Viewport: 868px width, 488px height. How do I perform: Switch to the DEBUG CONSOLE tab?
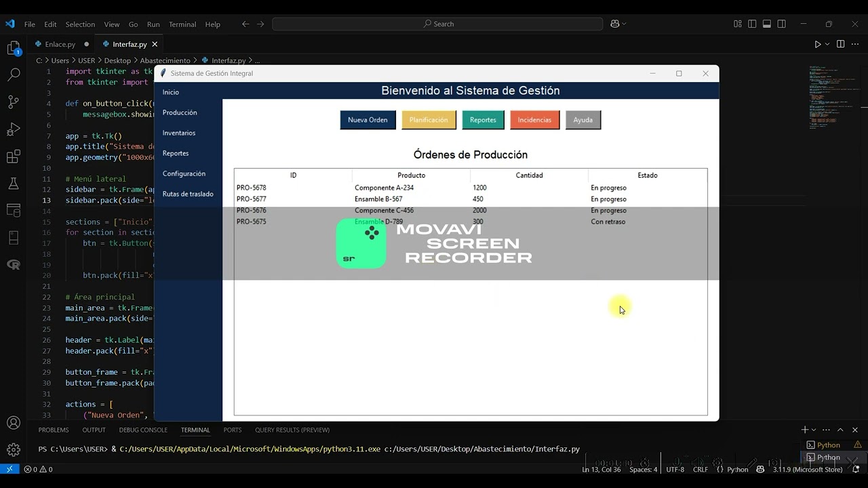pyautogui.click(x=143, y=430)
